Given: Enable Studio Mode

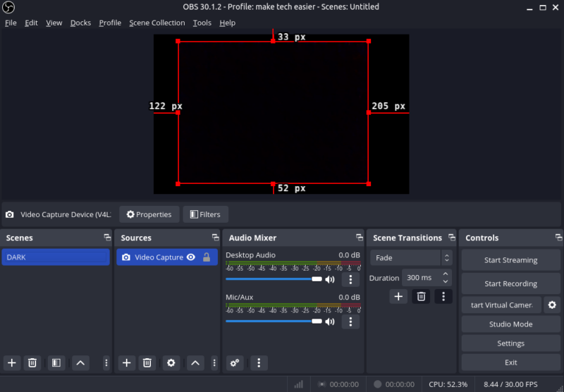Looking at the screenshot, I should tap(510, 324).
